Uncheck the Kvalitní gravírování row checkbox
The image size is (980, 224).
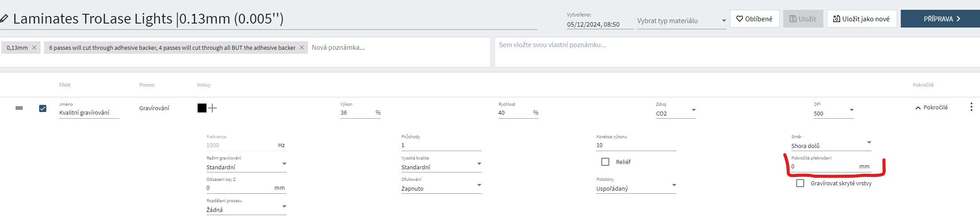[x=43, y=108]
